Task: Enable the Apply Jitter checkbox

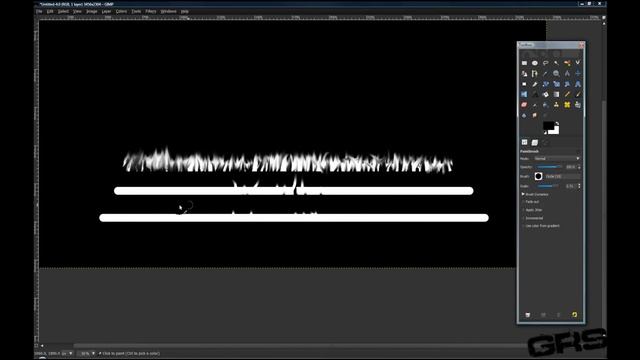Action: click(x=523, y=210)
